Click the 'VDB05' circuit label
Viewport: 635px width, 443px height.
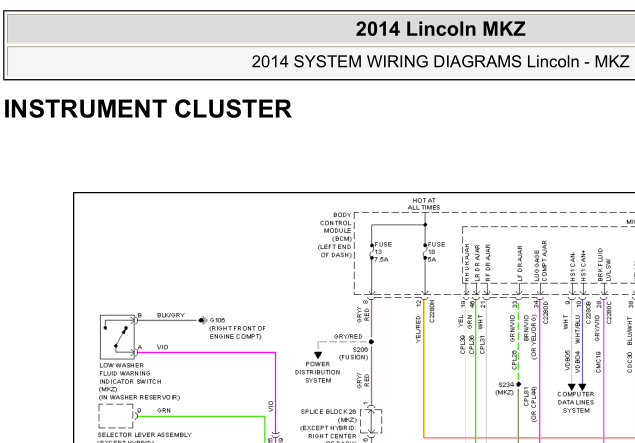click(567, 360)
